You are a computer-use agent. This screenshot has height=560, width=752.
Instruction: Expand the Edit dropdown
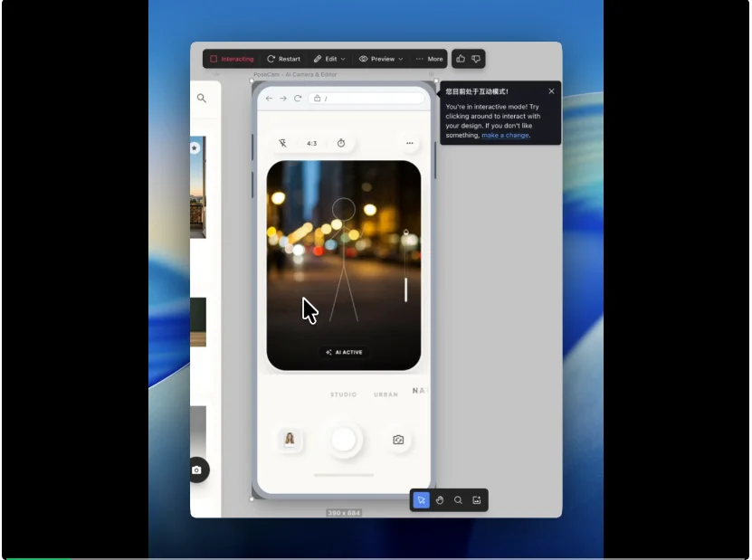pyautogui.click(x=330, y=59)
